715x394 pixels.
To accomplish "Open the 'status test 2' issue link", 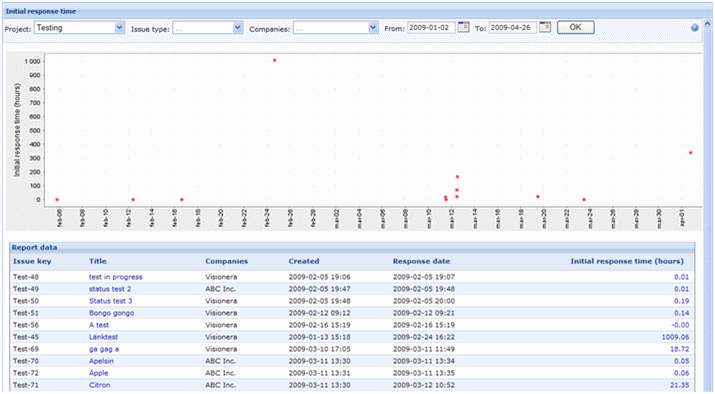I will tap(110, 289).
